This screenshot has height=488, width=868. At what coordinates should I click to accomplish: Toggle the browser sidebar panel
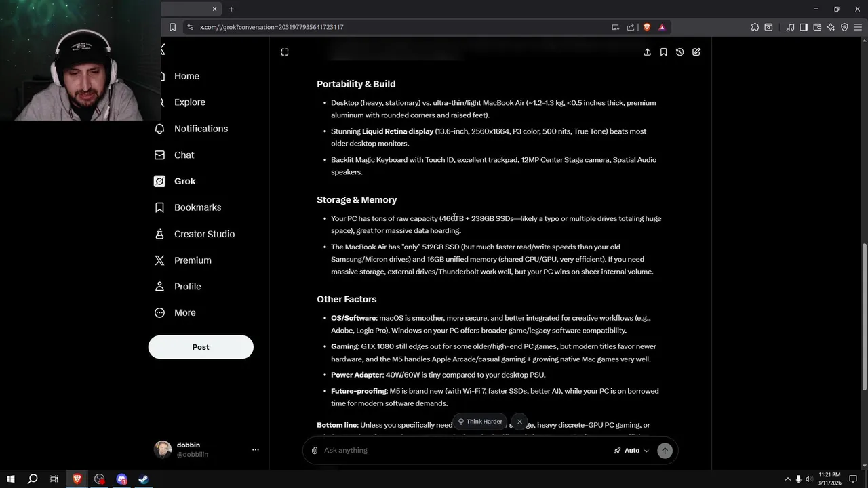[x=804, y=27]
